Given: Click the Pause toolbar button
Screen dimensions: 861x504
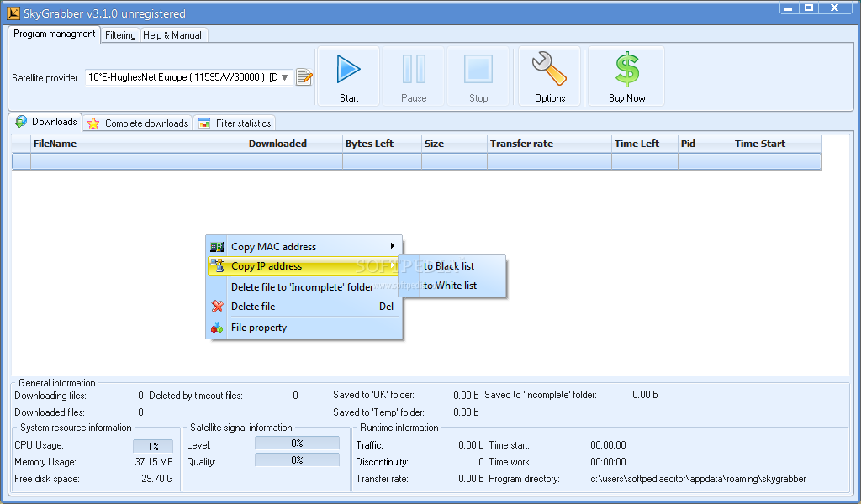Looking at the screenshot, I should 414,76.
